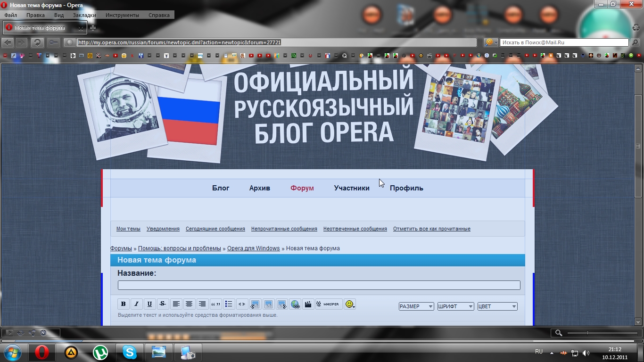Insert a video with the clapperboard icon
644x362 pixels.
tap(308, 304)
